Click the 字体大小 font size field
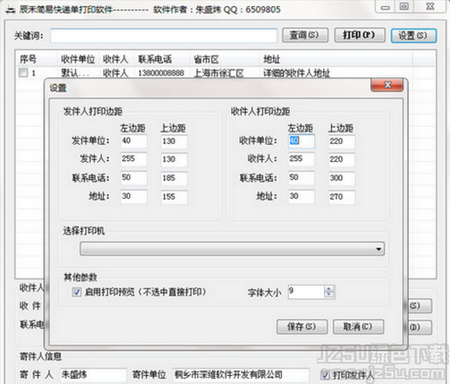This screenshot has height=384, width=450. point(306,292)
